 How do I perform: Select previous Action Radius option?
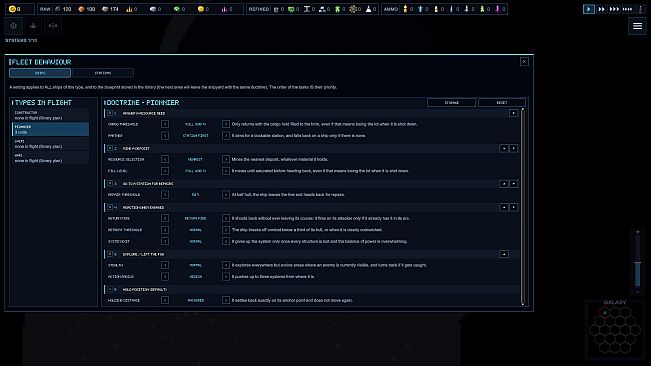[x=165, y=277]
